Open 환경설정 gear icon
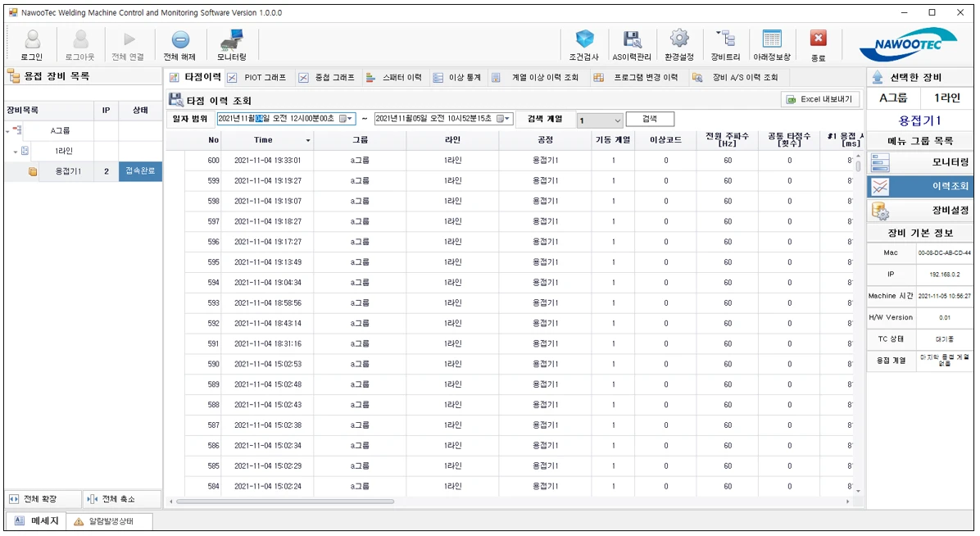The width and height of the screenshot is (980, 536). (678, 39)
